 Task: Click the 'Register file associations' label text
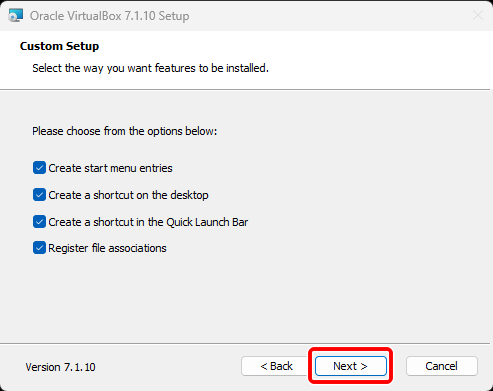coord(107,248)
